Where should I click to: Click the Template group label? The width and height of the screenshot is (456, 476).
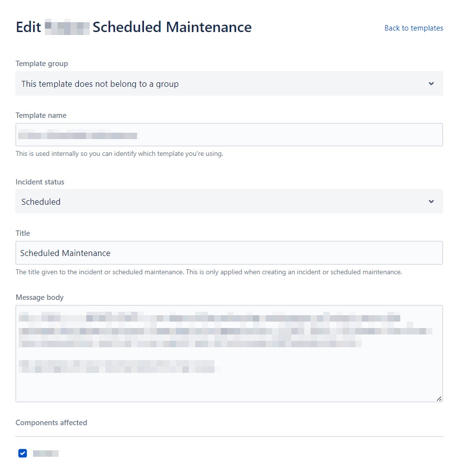(42, 64)
